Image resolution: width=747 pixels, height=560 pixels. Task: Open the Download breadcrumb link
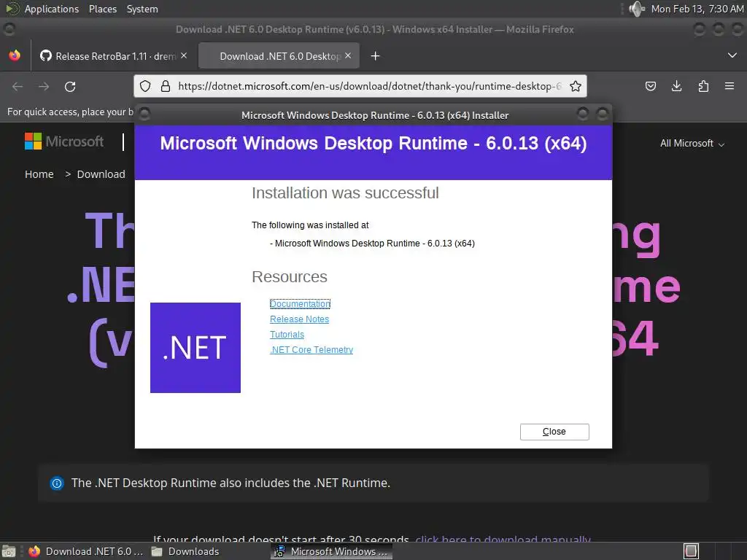(101, 174)
